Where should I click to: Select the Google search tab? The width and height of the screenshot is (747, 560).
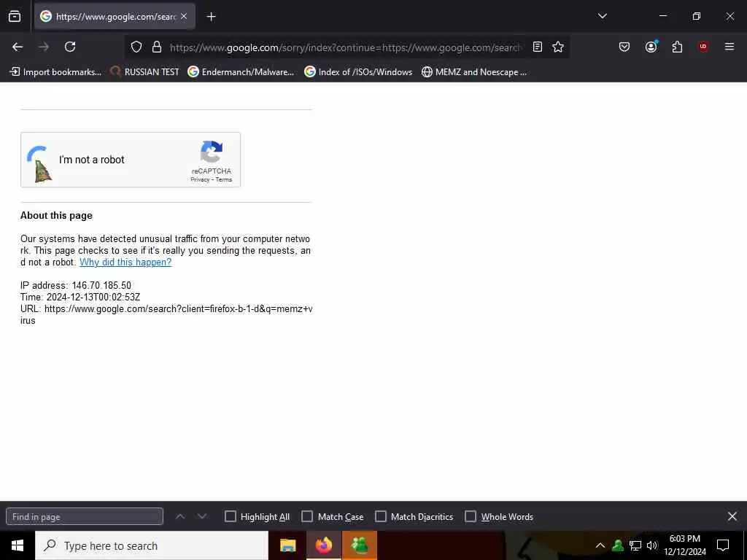pyautogui.click(x=115, y=16)
